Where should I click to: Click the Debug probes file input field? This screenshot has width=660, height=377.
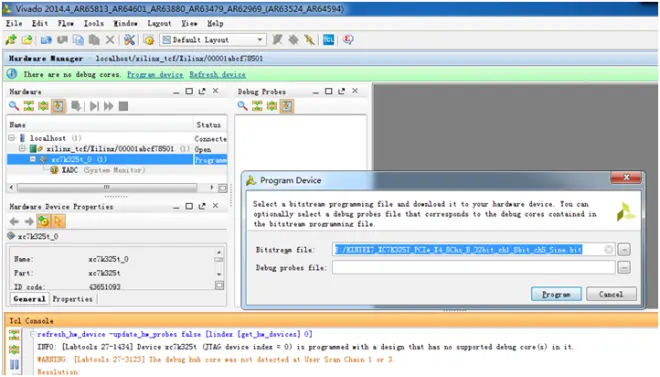point(474,267)
